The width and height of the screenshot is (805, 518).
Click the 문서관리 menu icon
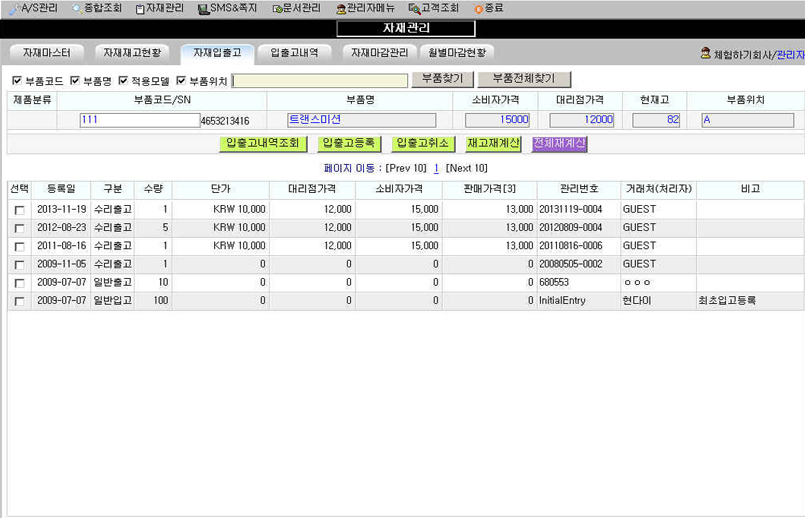click(x=277, y=8)
